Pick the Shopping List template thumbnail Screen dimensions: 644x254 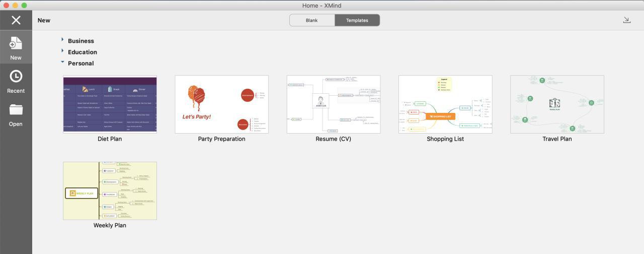click(445, 104)
